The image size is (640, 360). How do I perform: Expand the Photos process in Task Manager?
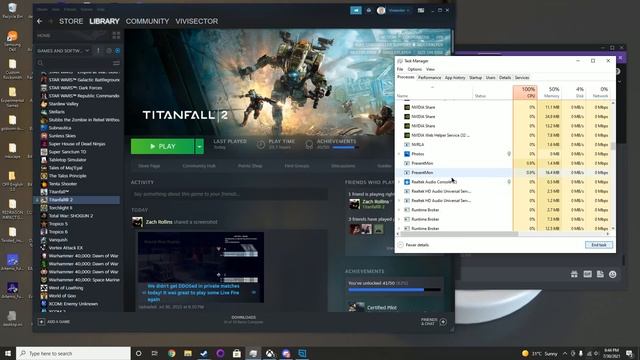[399, 154]
